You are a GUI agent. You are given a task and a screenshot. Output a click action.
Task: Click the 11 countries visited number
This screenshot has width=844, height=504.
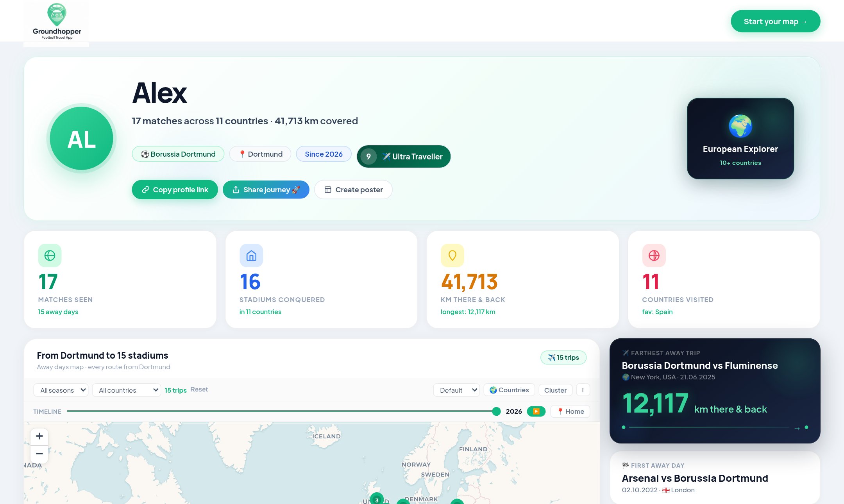pos(651,282)
